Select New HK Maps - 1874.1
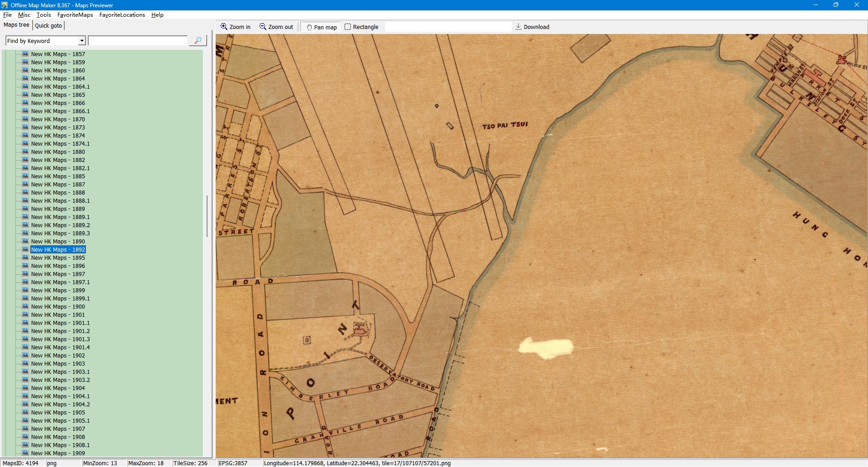This screenshot has width=868, height=467. point(60,144)
